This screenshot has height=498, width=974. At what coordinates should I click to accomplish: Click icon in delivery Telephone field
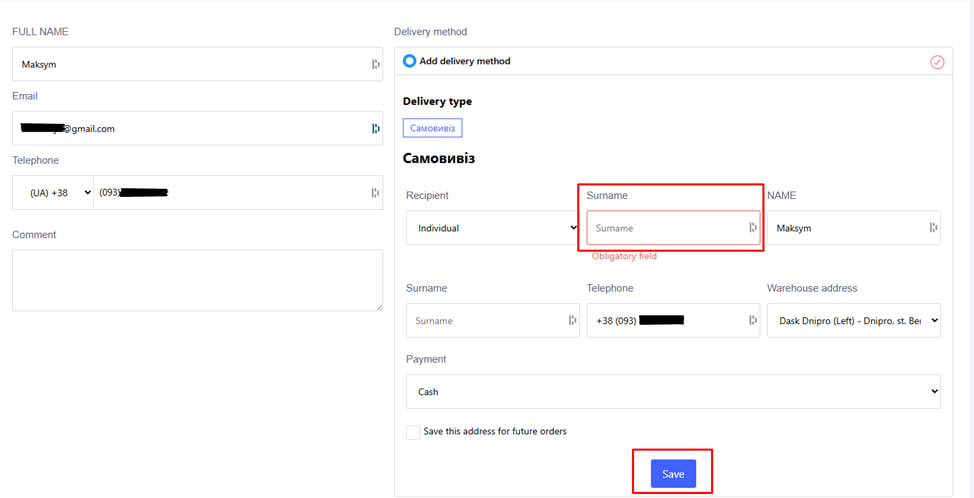[753, 321]
